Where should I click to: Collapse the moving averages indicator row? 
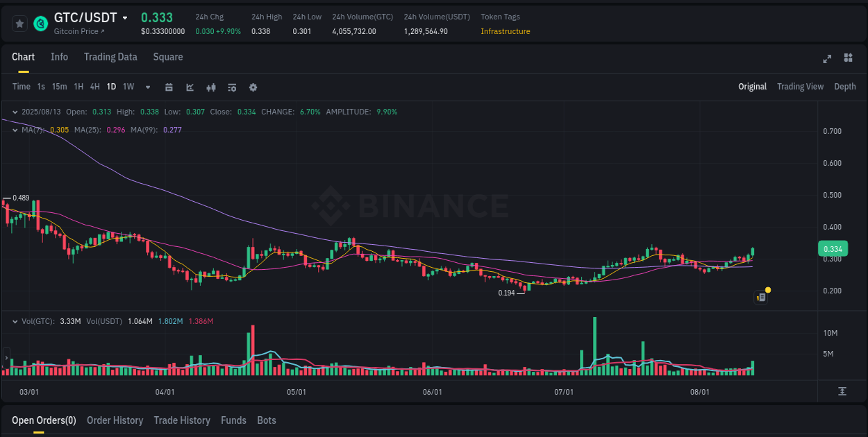(x=15, y=129)
